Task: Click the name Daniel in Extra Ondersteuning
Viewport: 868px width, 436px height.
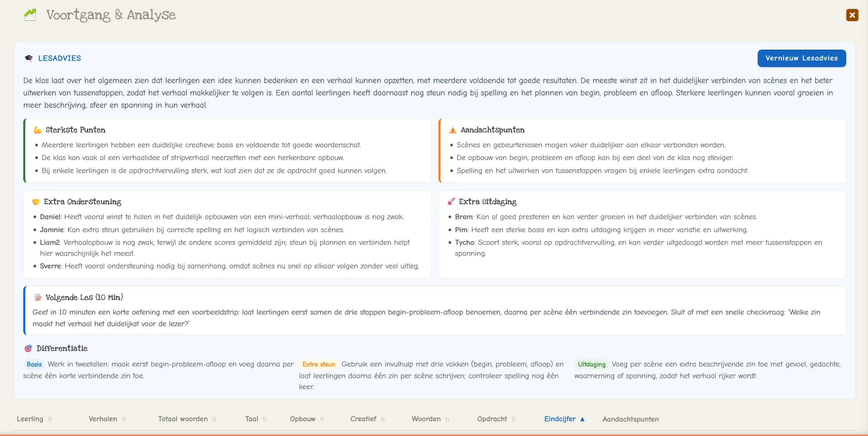Action: (50, 217)
